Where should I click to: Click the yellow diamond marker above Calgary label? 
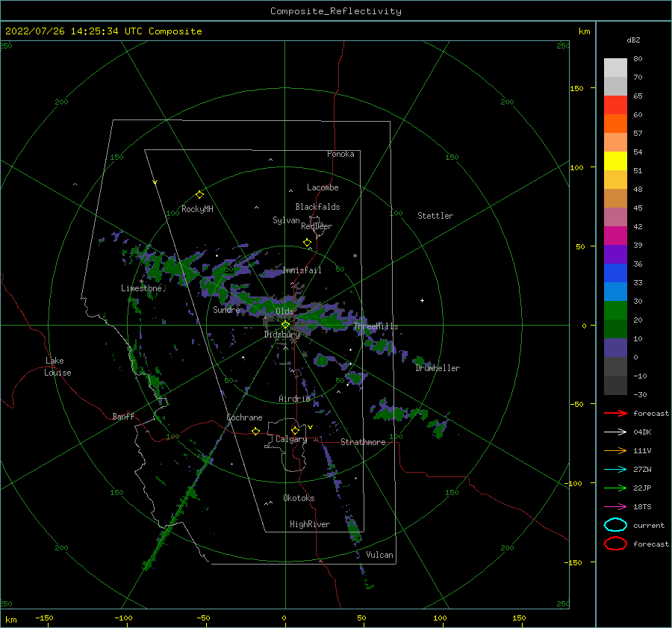click(295, 430)
